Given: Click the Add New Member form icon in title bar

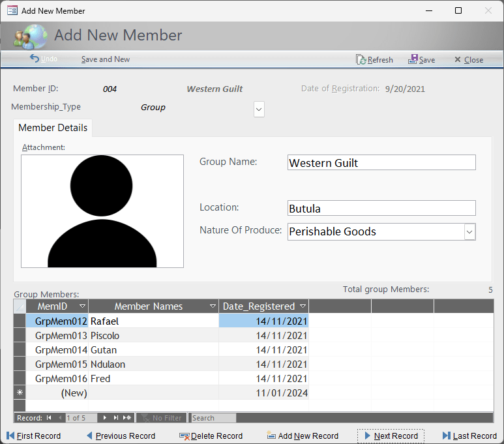Looking at the screenshot, I should point(12,10).
